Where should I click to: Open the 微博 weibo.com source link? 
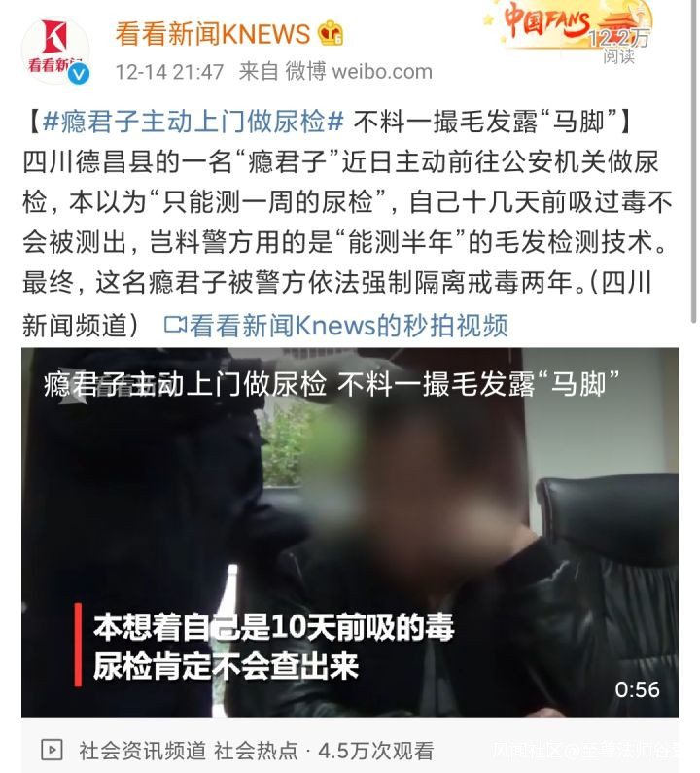tap(359, 72)
